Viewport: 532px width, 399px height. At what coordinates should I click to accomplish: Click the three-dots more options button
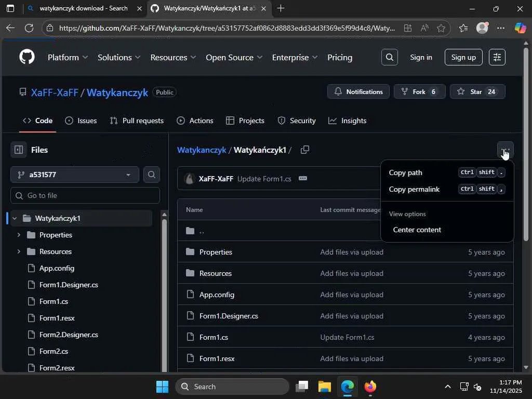505,150
